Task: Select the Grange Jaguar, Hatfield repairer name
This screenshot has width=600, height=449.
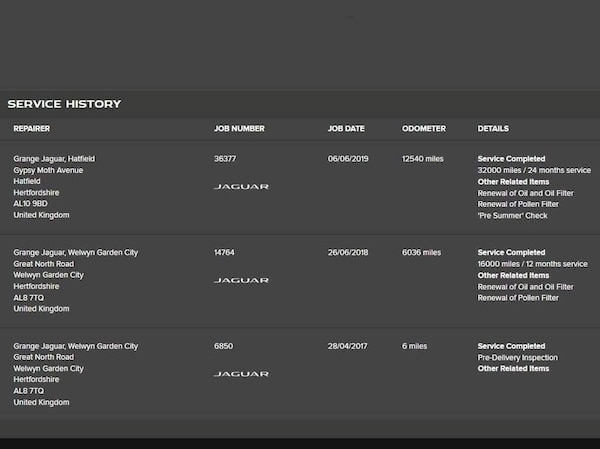Action: [x=54, y=159]
